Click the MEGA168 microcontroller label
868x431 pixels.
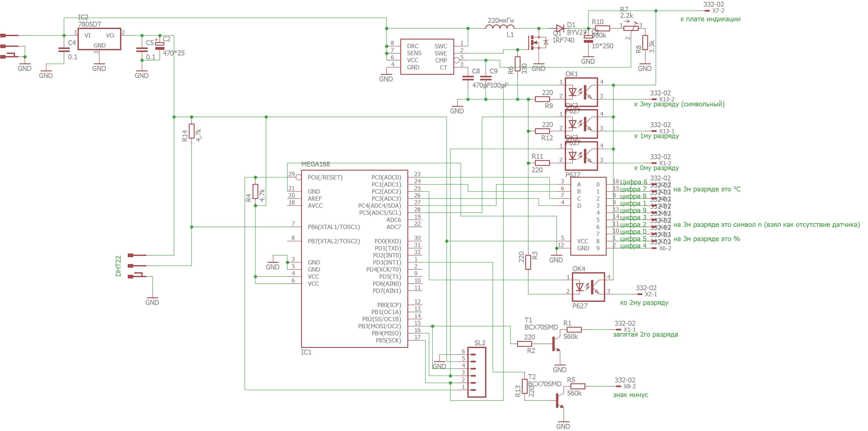click(315, 164)
